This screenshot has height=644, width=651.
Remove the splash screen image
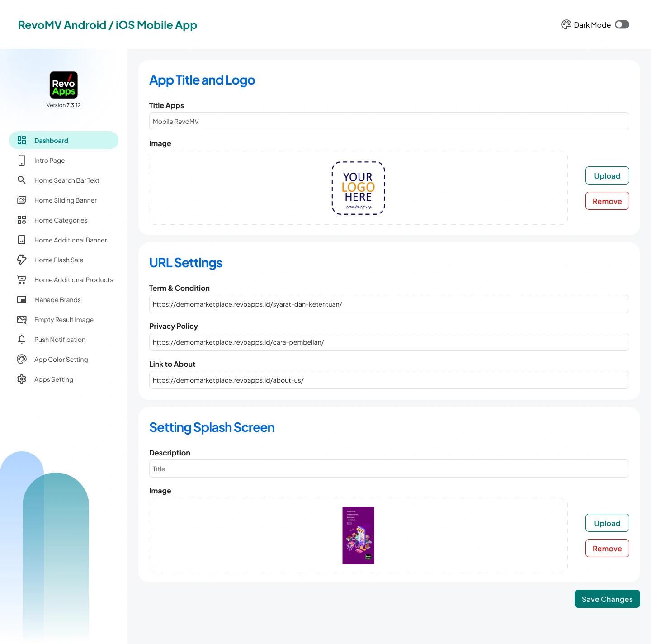point(607,548)
